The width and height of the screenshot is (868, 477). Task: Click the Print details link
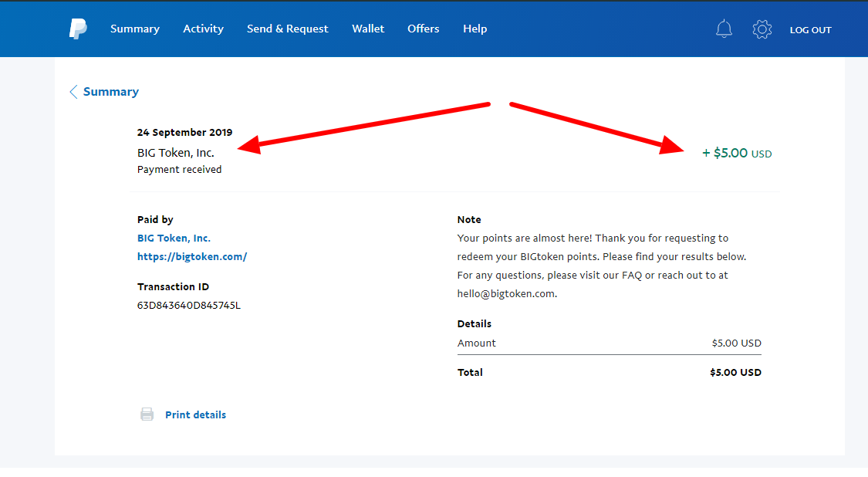pyautogui.click(x=195, y=415)
